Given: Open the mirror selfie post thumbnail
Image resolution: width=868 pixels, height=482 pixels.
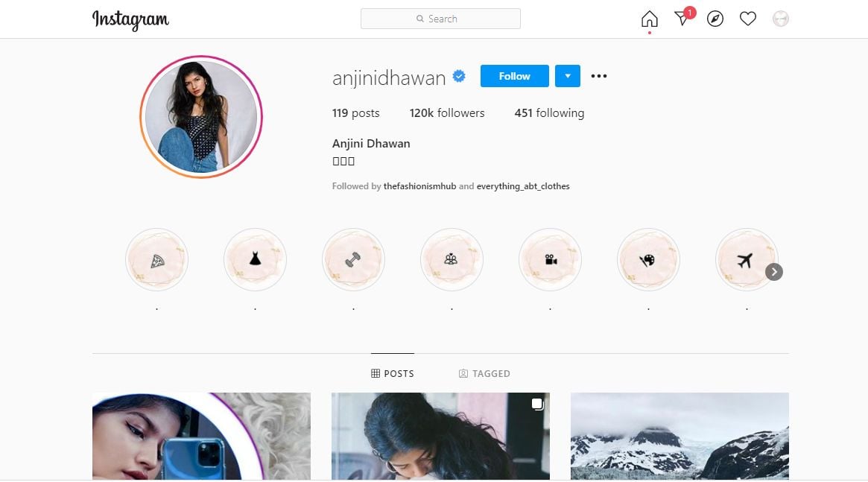Looking at the screenshot, I should (201, 436).
